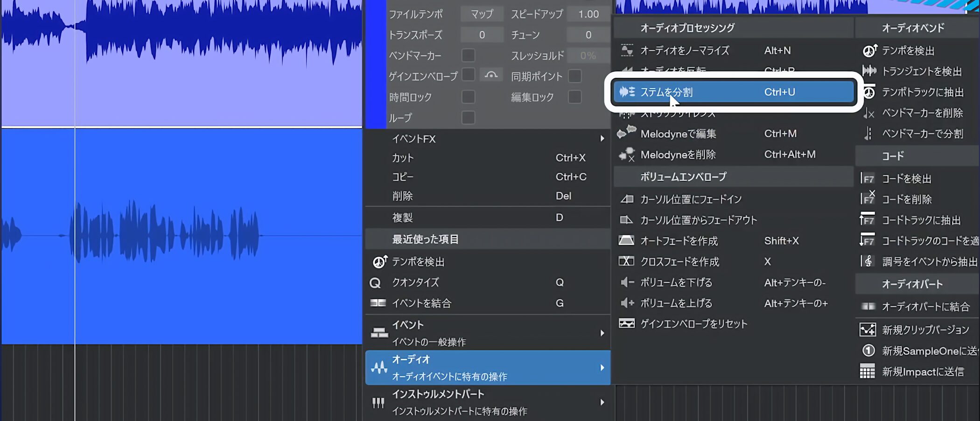Click the クロスフェードを作成 icon
The image size is (980, 421).
[x=626, y=261]
